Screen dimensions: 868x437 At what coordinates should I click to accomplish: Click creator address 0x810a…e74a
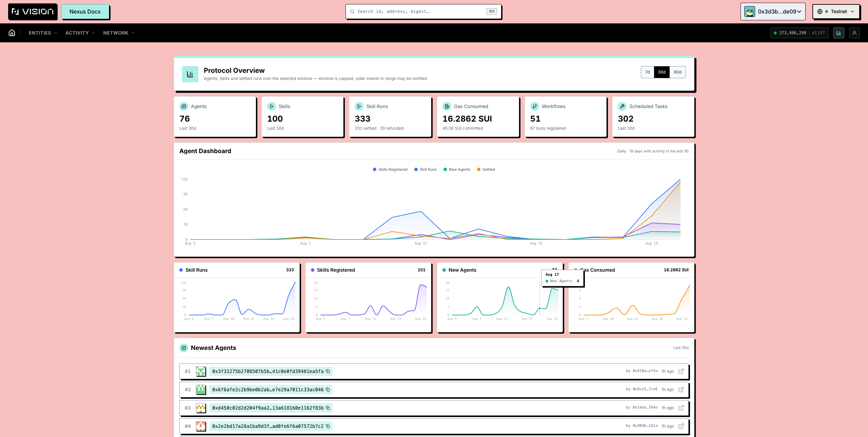click(x=645, y=371)
